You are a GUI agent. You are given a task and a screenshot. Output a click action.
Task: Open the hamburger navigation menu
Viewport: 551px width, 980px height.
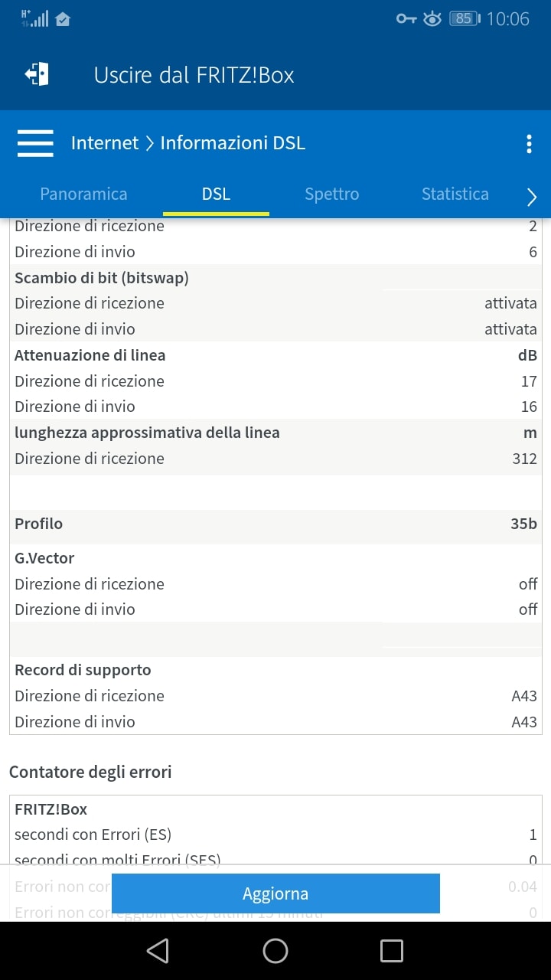(x=35, y=143)
